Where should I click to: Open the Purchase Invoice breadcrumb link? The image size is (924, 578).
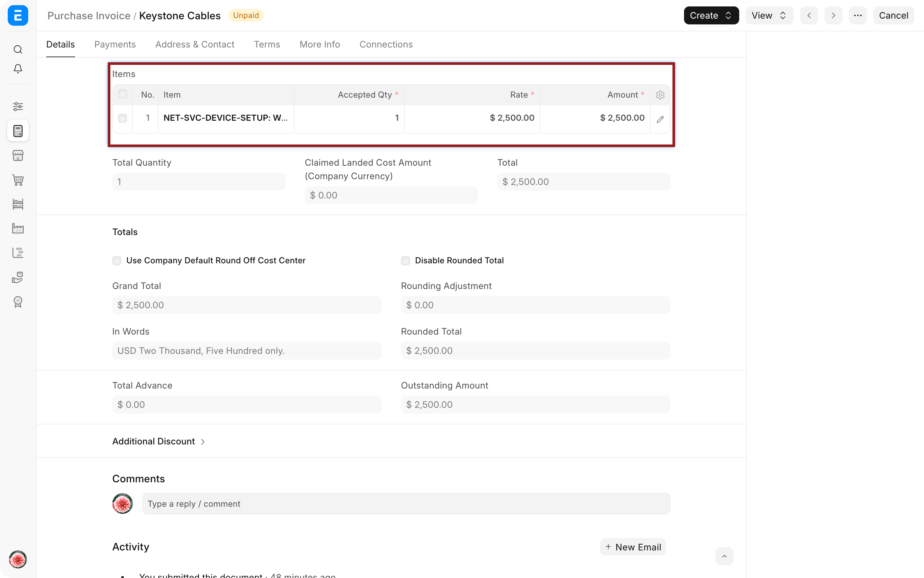click(89, 16)
